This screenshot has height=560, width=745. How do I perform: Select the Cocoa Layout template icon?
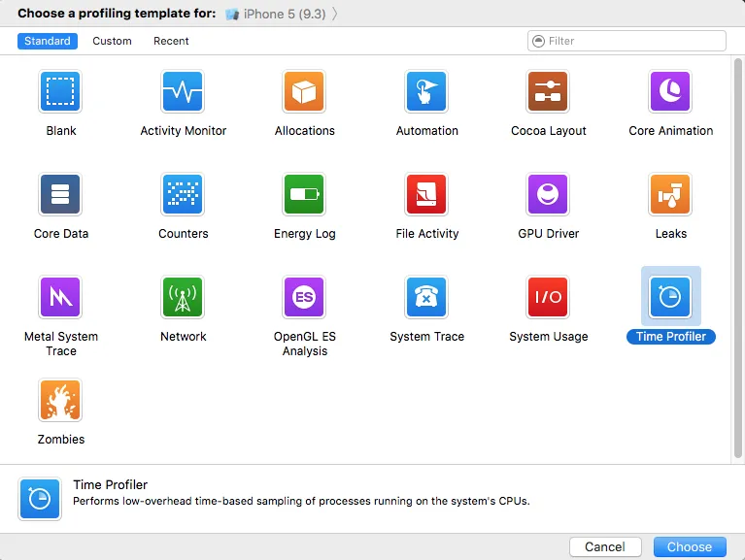pos(548,91)
